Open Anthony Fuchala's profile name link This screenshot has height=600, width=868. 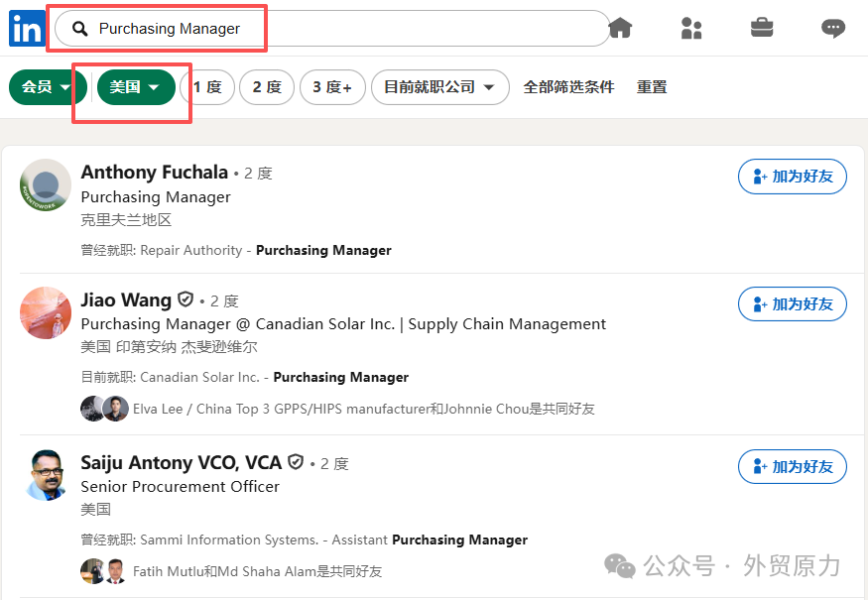point(155,173)
